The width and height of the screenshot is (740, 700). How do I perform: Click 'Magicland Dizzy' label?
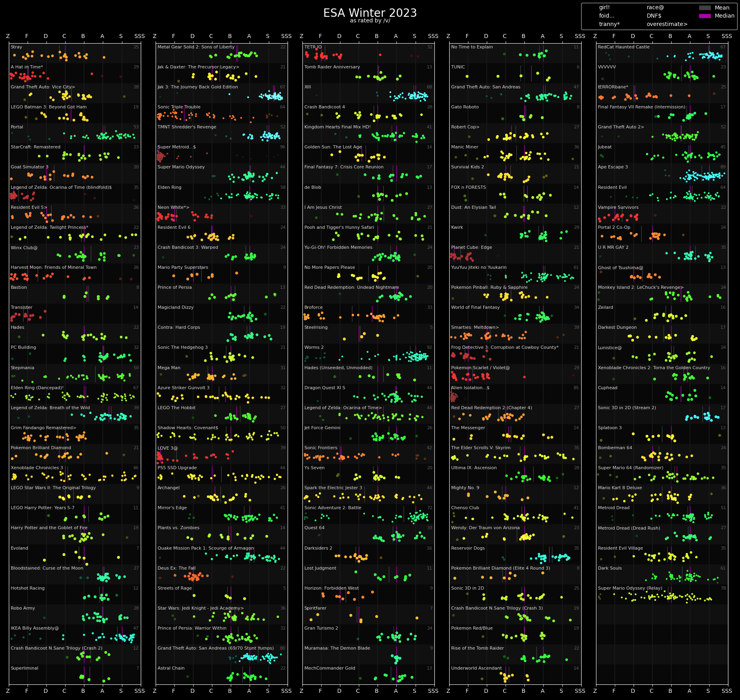click(x=176, y=308)
